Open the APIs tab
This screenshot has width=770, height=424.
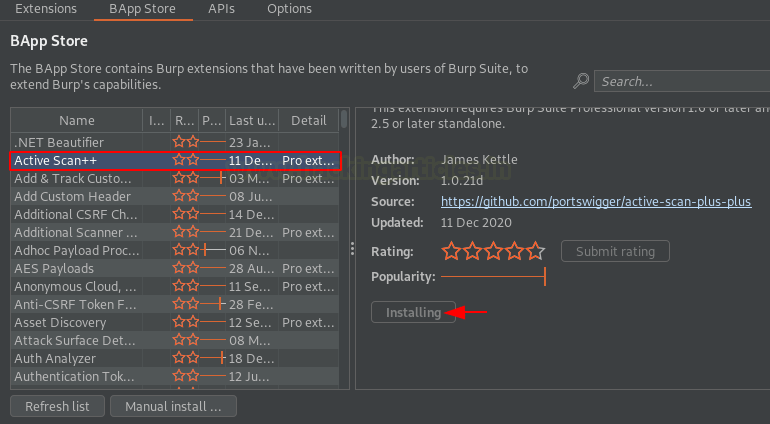(221, 9)
